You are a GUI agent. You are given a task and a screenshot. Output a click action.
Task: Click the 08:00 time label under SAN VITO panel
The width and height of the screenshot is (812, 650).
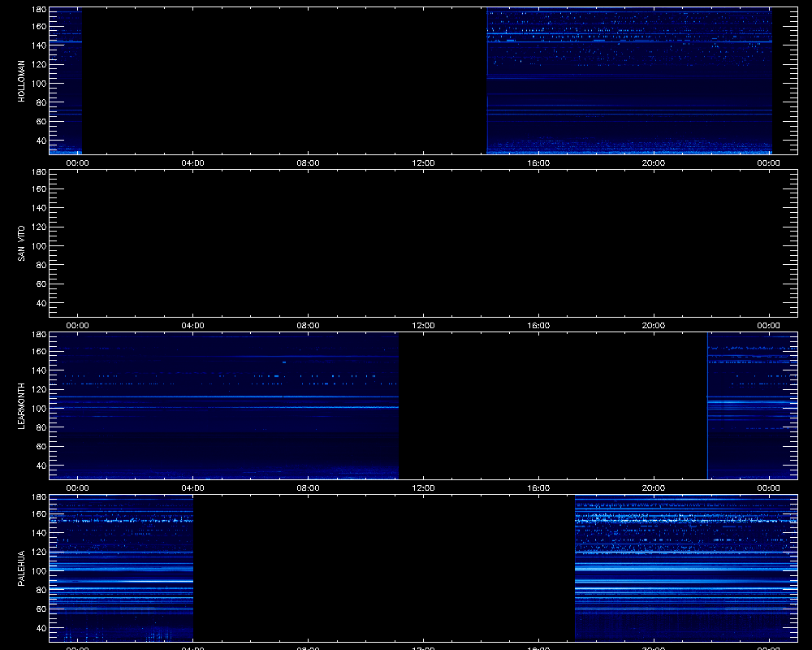[308, 326]
